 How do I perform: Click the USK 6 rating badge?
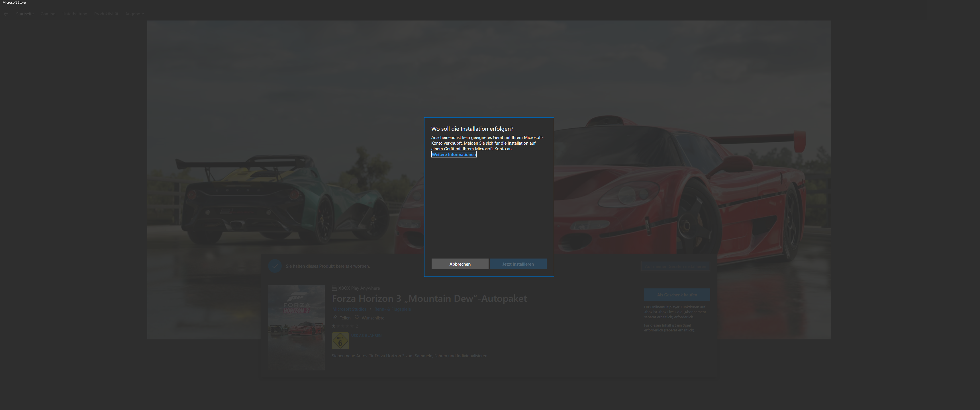[x=340, y=341]
